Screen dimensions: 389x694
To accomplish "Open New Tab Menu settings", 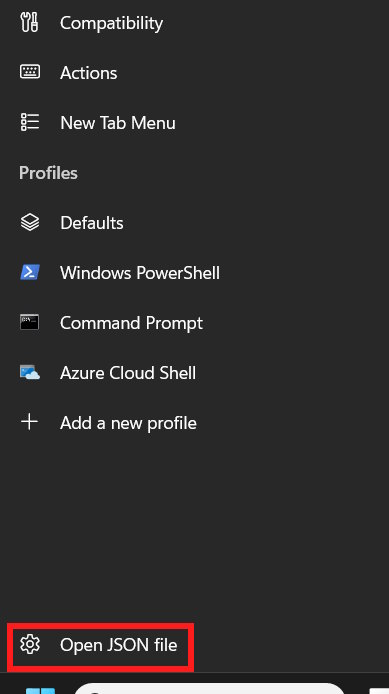I will coord(118,123).
